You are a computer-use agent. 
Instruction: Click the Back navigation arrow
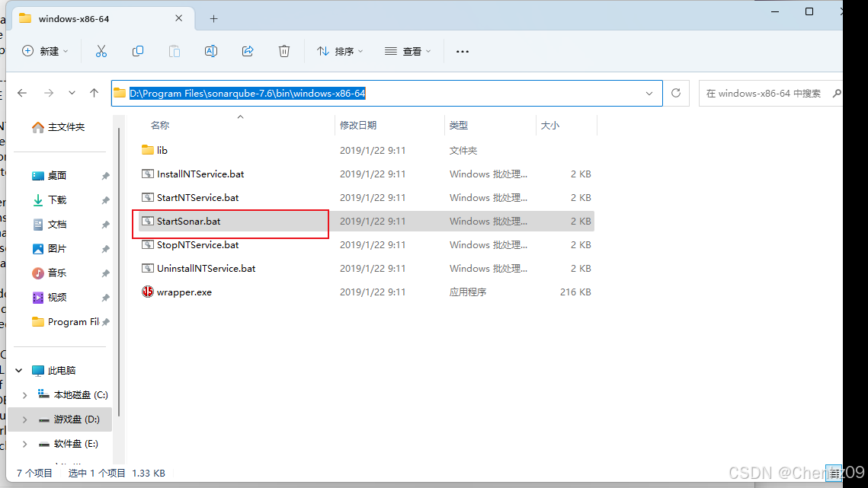pyautogui.click(x=22, y=93)
